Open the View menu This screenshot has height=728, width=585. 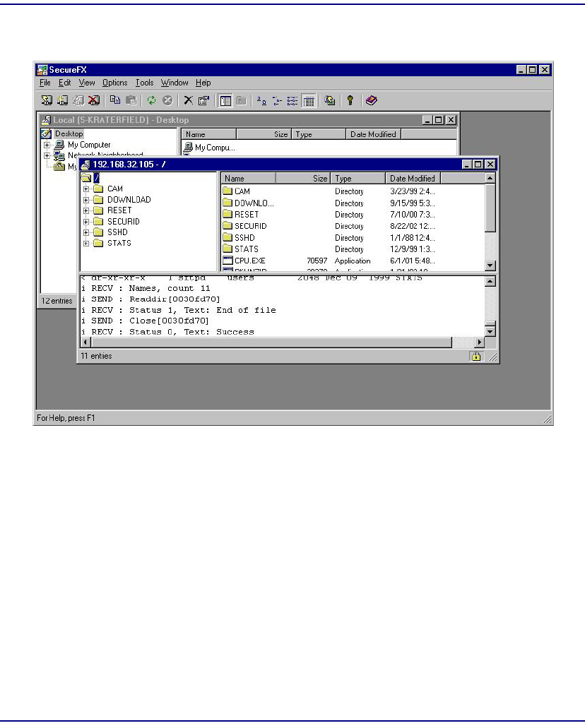(87, 83)
